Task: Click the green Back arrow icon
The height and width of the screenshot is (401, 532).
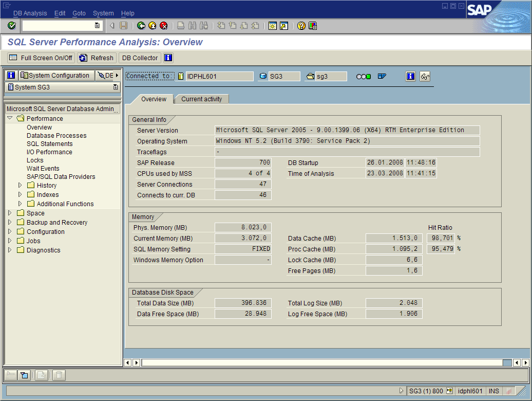Action: tap(141, 26)
